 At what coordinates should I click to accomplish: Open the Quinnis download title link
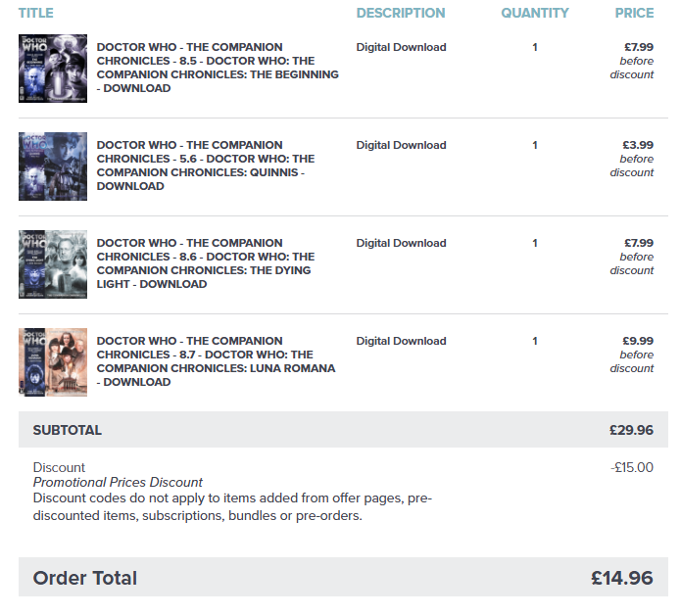[206, 166]
